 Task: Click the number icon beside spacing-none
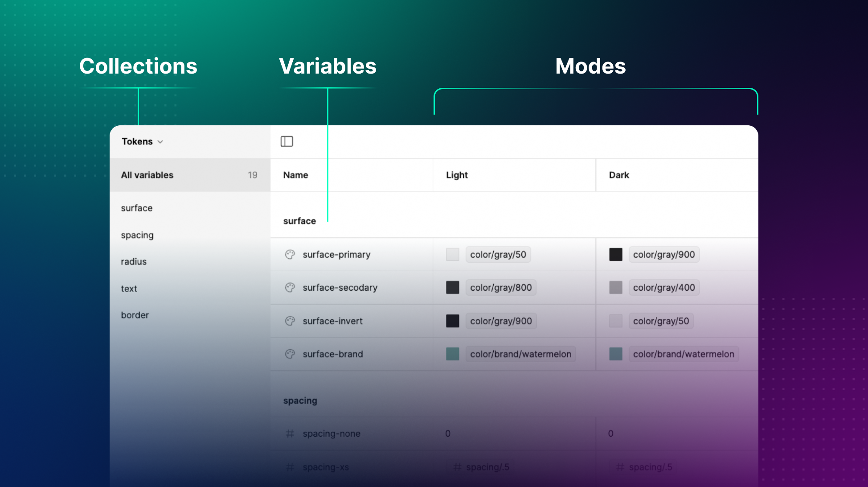tap(290, 433)
